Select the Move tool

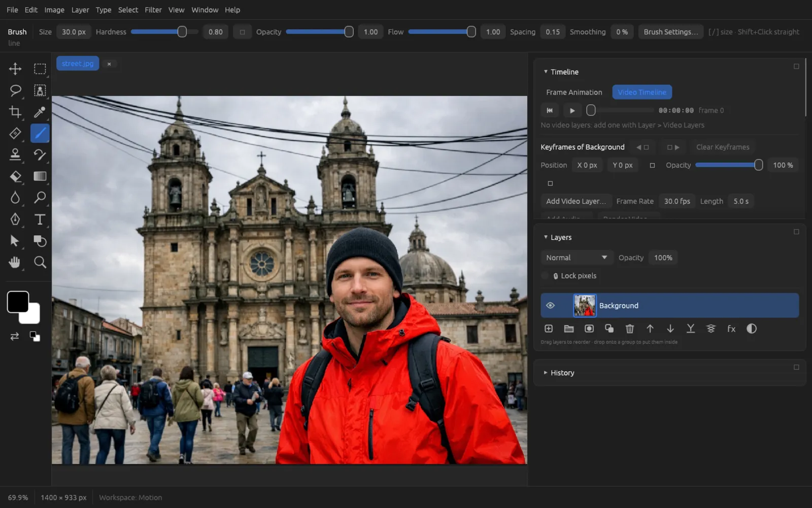(x=15, y=69)
